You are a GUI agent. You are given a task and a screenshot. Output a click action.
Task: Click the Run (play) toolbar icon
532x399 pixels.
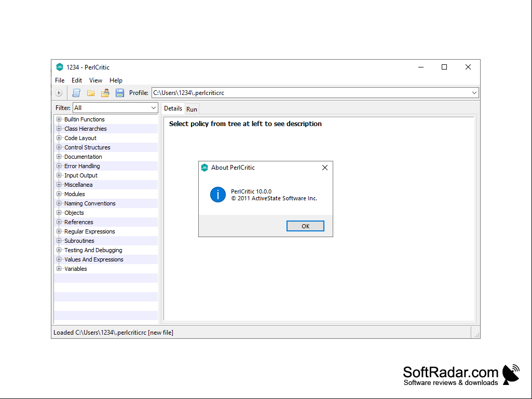59,93
